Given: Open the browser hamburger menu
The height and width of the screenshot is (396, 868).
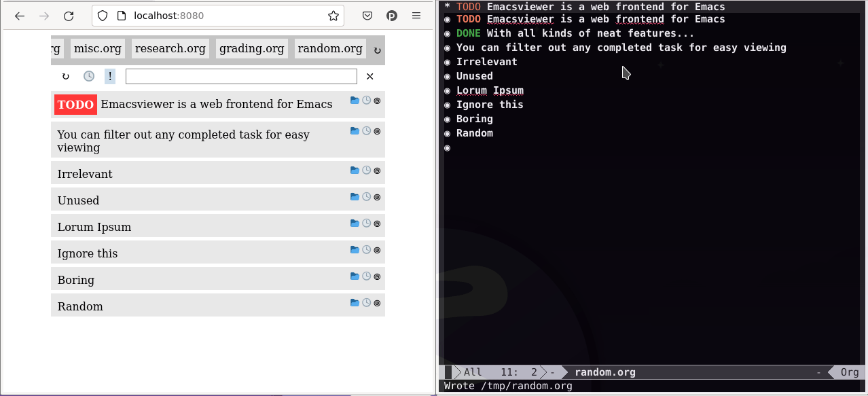Looking at the screenshot, I should [x=416, y=16].
